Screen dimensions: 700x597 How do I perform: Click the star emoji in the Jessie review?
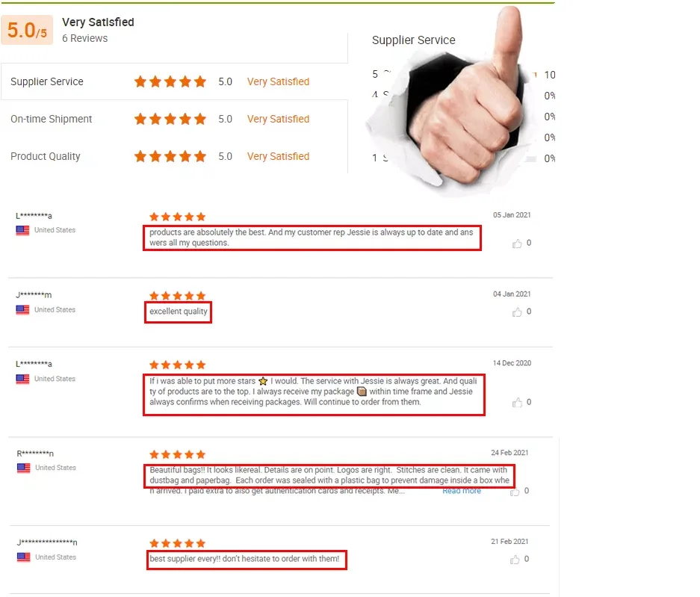(263, 381)
